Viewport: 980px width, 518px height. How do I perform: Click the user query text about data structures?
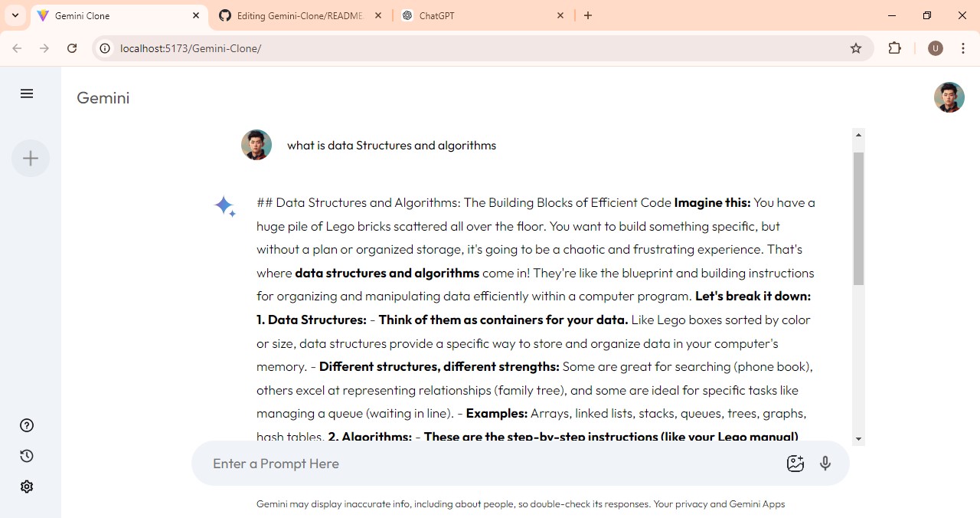[391, 146]
